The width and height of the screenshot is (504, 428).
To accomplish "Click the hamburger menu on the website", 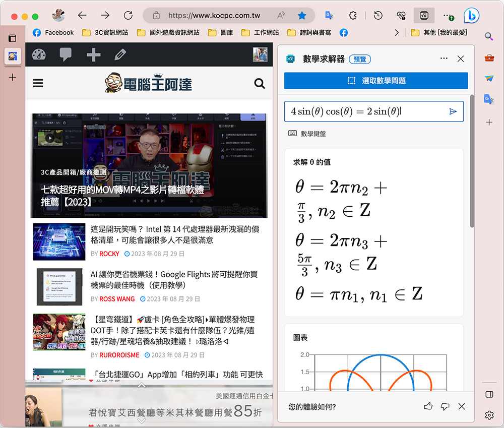I will pyautogui.click(x=38, y=83).
